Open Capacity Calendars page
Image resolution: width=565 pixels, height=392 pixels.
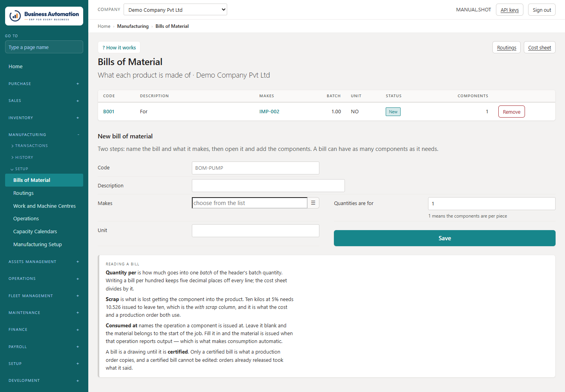(44, 232)
